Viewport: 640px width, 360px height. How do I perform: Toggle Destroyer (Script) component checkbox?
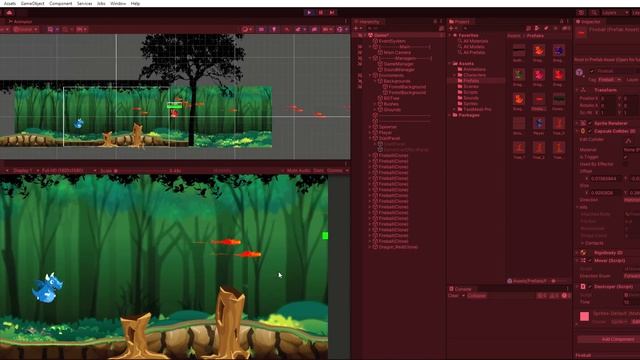pos(590,287)
